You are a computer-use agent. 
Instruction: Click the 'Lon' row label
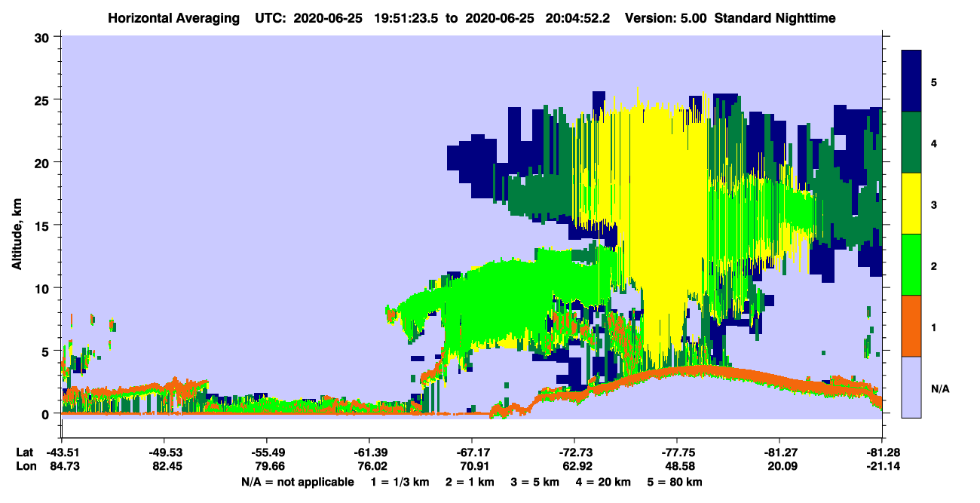point(25,466)
